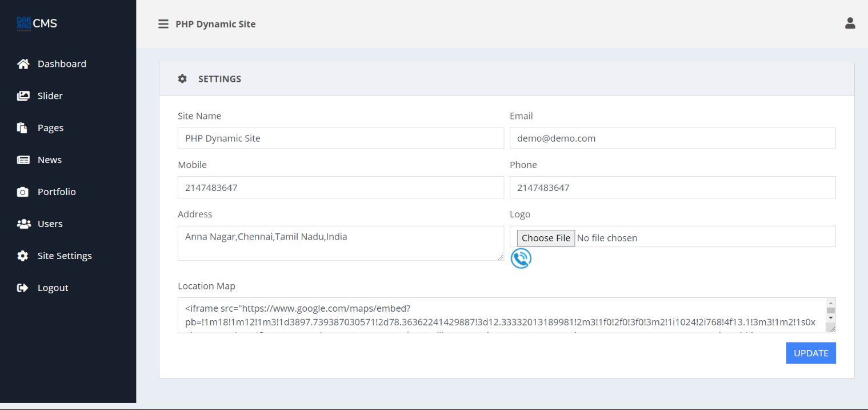This screenshot has width=868, height=410.
Task: Click the News newspaper icon
Action: coord(23,160)
